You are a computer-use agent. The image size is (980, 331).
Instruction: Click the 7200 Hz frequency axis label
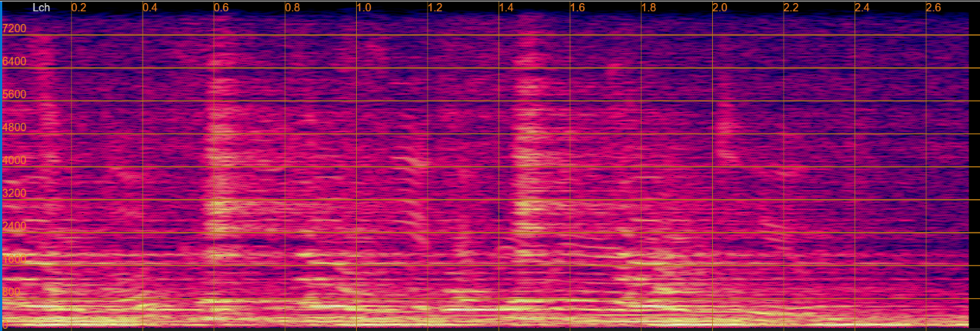pyautogui.click(x=15, y=28)
